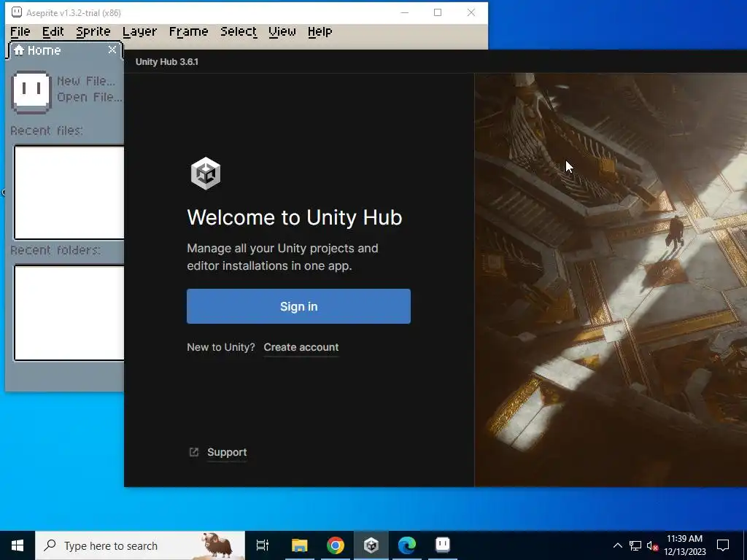Click the Create account link

tap(301, 347)
